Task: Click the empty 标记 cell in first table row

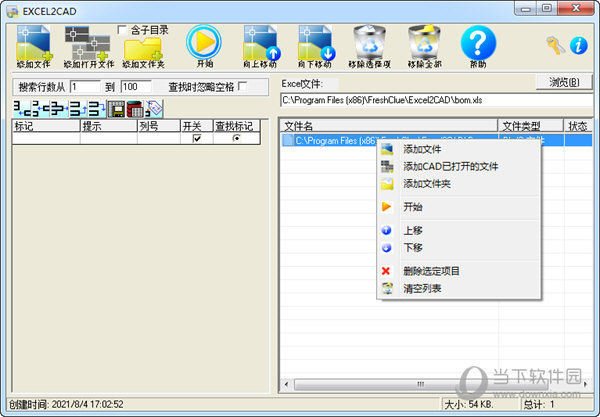Action: (46, 138)
